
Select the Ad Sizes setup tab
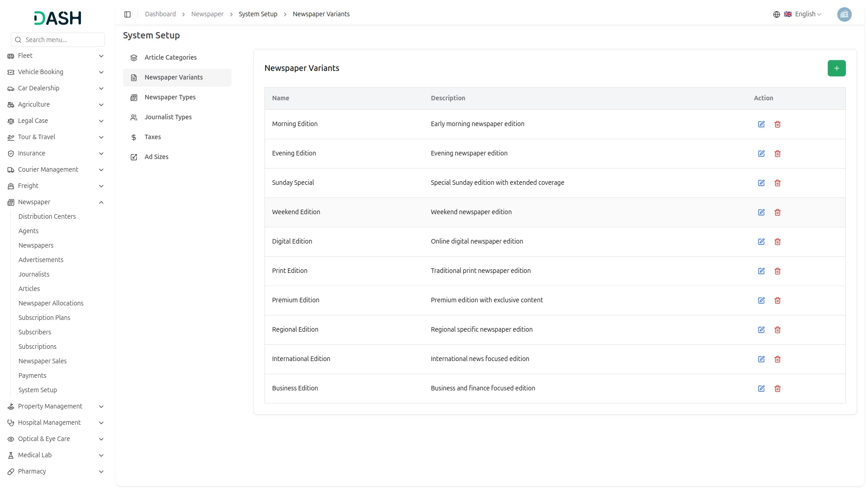point(156,157)
